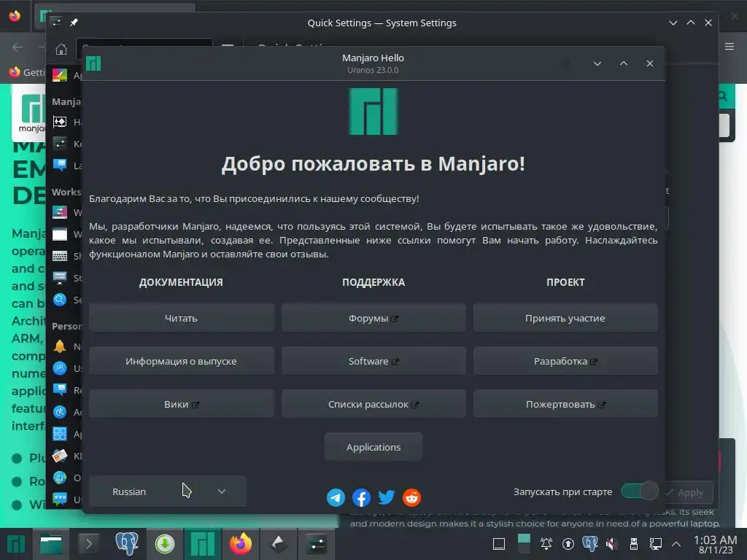
Task: Open the elephant pgAdmin icon in taskbar
Action: point(126,543)
